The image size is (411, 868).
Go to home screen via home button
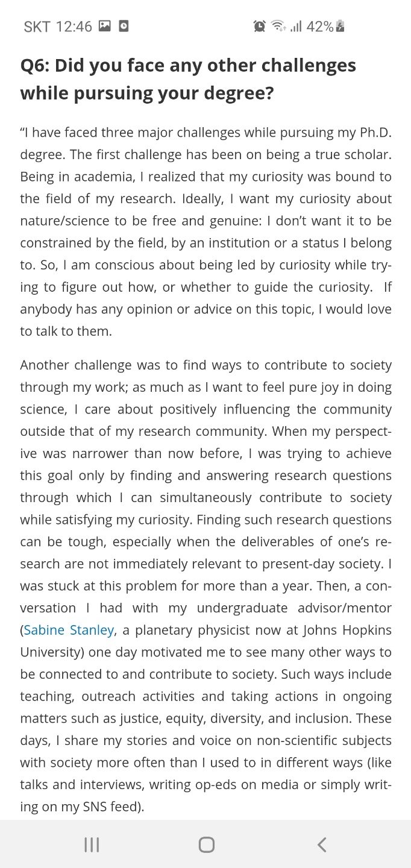206,844
